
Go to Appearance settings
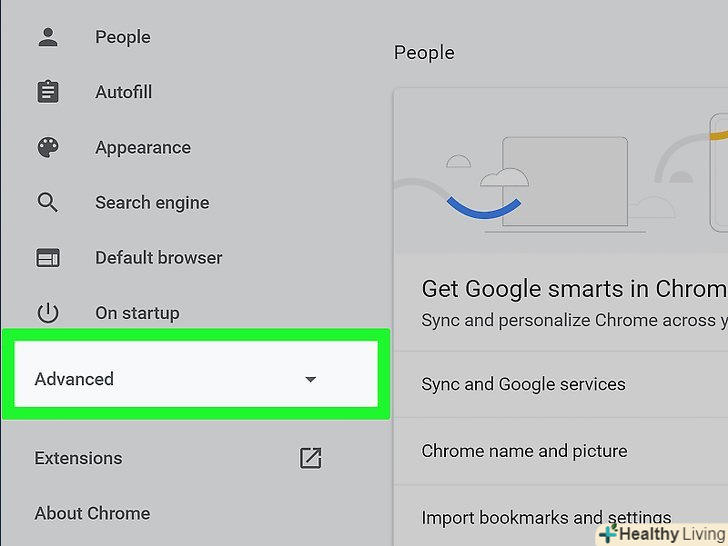click(x=143, y=148)
